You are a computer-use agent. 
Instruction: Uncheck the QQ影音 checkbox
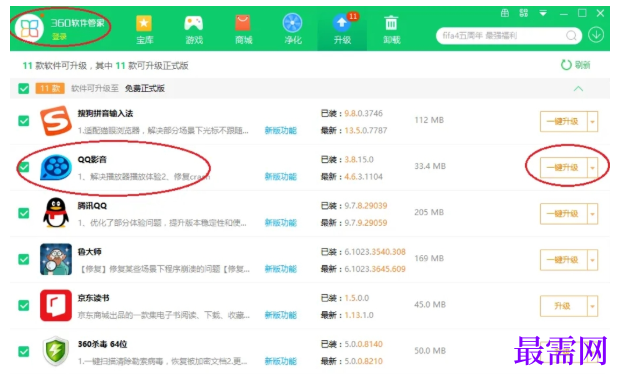pos(24,167)
